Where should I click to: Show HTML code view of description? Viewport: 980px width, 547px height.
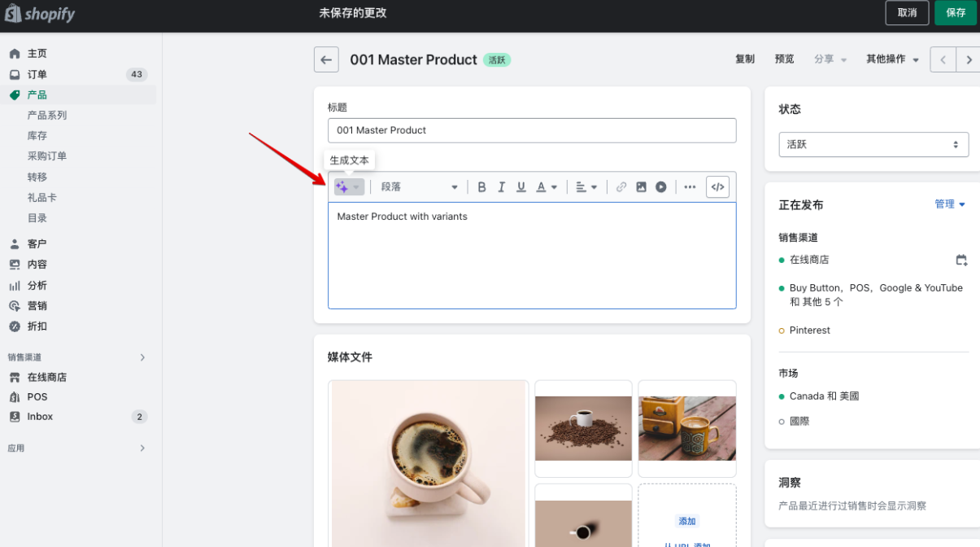tap(717, 187)
